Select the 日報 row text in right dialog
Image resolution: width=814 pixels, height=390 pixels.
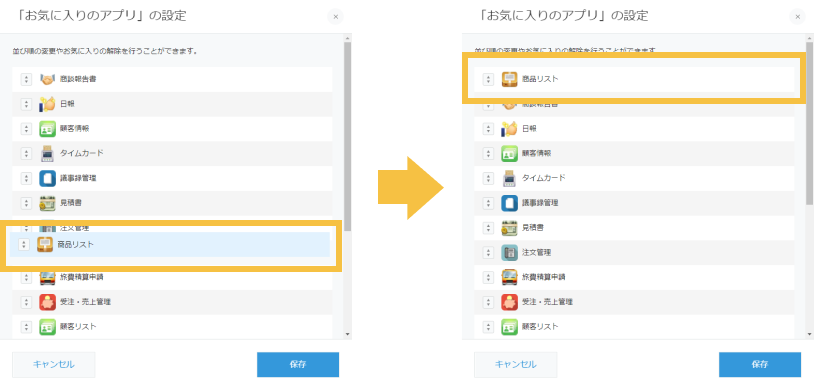tap(529, 129)
